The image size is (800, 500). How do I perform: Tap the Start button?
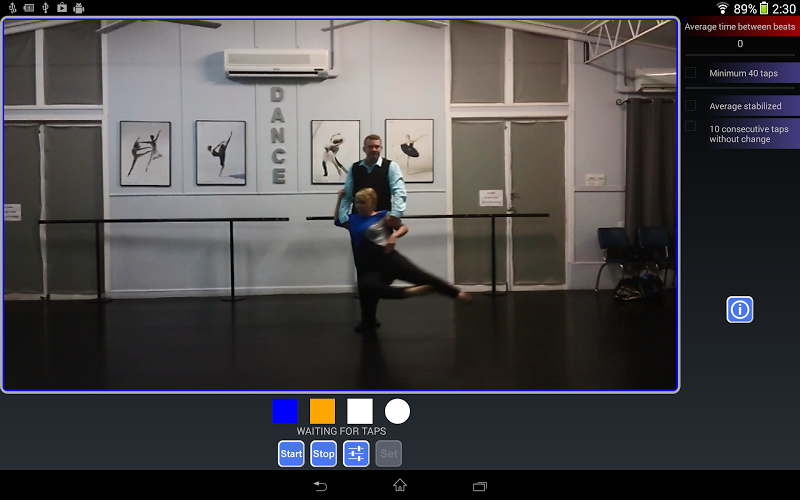click(291, 454)
